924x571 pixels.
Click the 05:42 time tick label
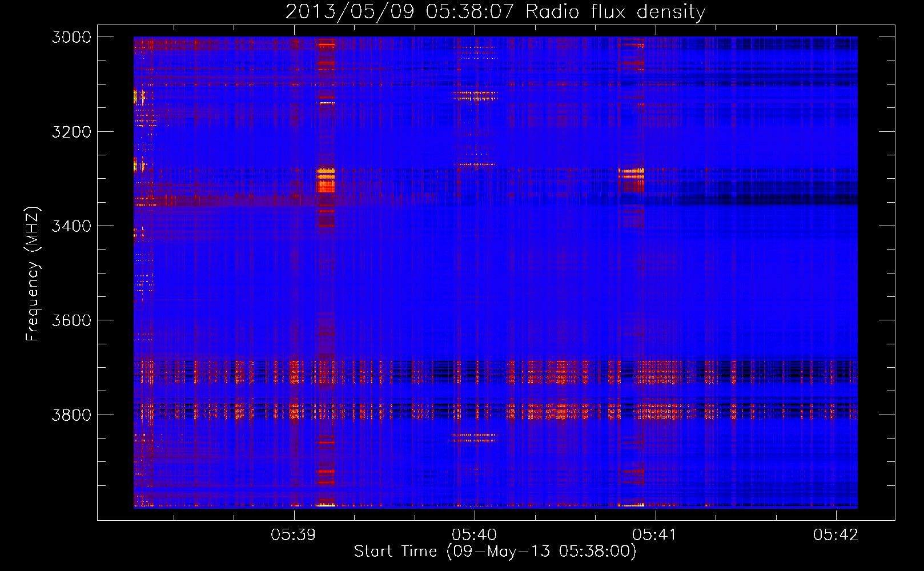point(836,534)
